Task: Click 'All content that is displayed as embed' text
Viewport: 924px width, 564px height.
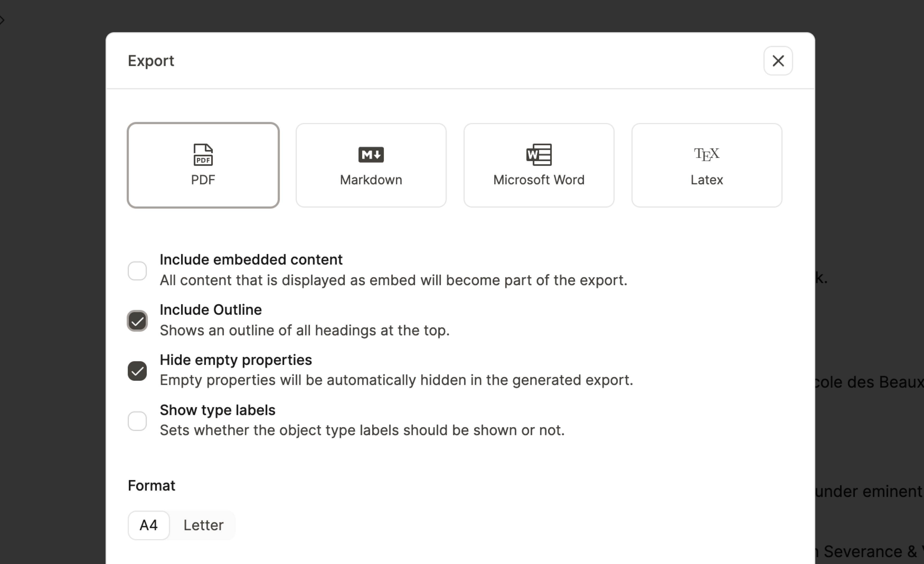Action: pyautogui.click(x=393, y=280)
